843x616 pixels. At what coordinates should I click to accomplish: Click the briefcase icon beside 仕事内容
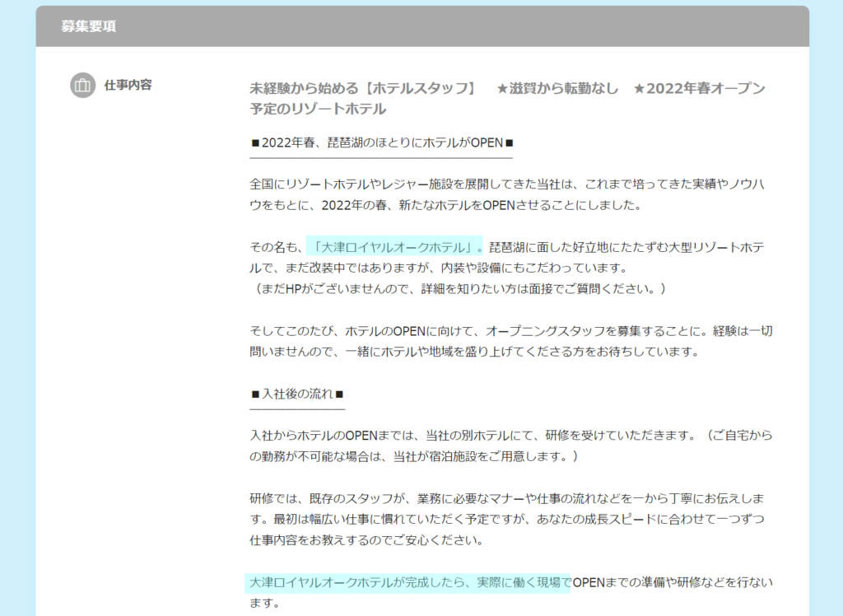83,85
